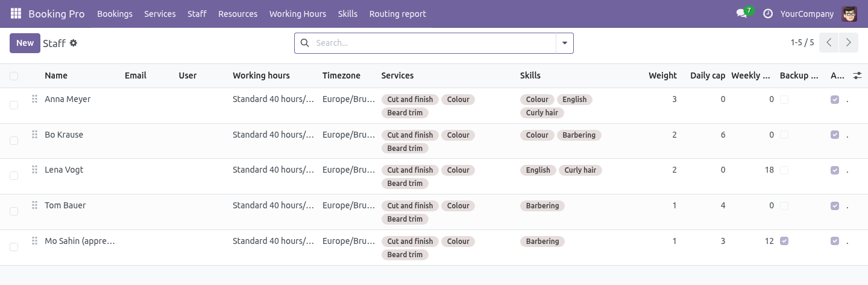This screenshot has width=868, height=285.
Task: Grab drag handle for Tom Bauer row
Action: coord(34,205)
